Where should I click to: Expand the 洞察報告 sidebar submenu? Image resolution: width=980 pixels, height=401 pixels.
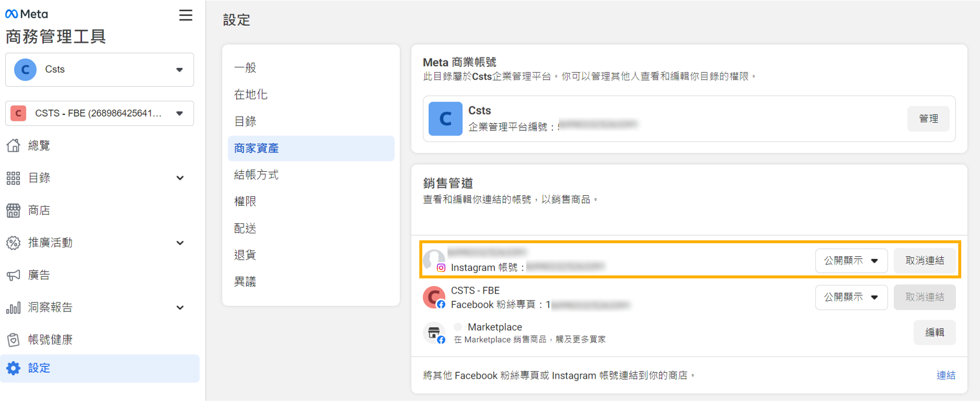180,308
